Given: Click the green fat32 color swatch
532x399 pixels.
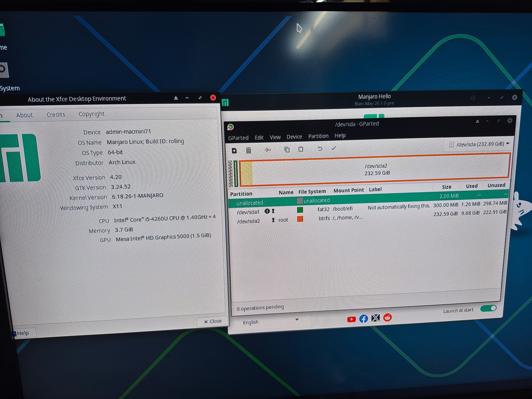Looking at the screenshot, I should [x=300, y=210].
